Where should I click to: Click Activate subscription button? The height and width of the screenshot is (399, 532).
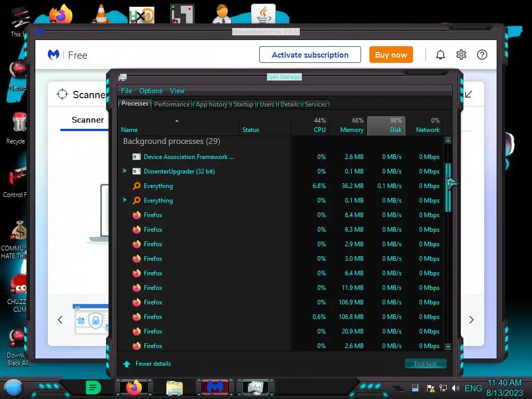click(x=310, y=55)
